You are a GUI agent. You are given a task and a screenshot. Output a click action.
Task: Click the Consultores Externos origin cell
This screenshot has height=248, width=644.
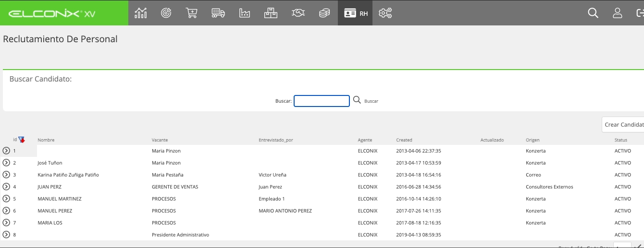(x=549, y=187)
